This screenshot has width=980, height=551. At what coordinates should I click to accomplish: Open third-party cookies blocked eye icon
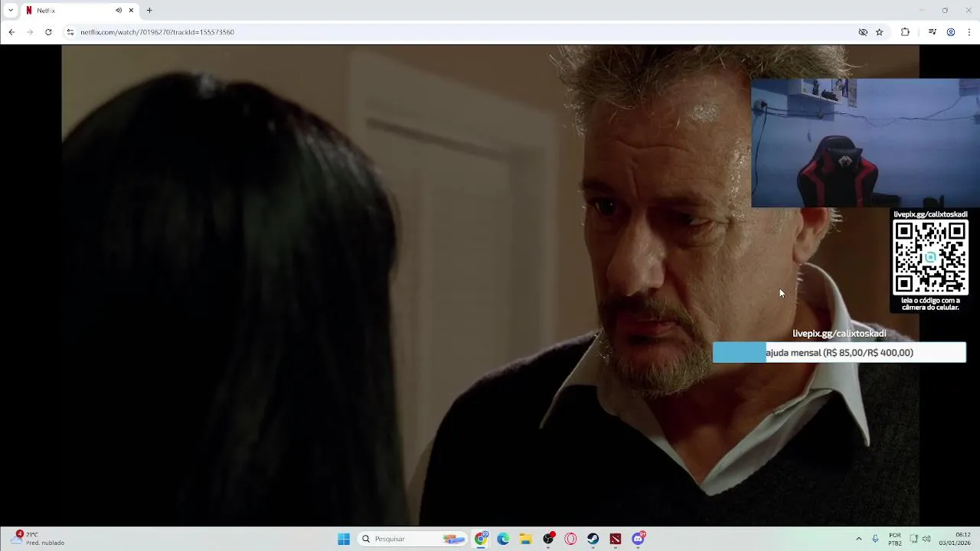pos(863,32)
